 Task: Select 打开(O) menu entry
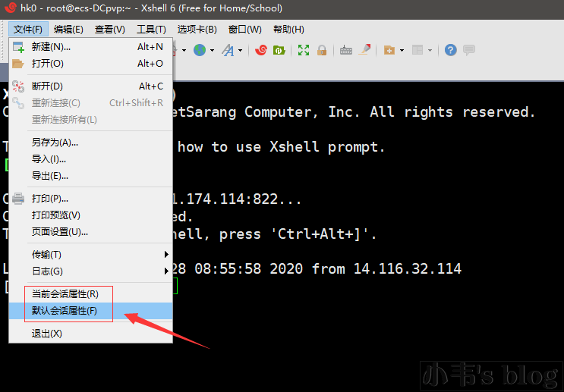pyautogui.click(x=90, y=64)
